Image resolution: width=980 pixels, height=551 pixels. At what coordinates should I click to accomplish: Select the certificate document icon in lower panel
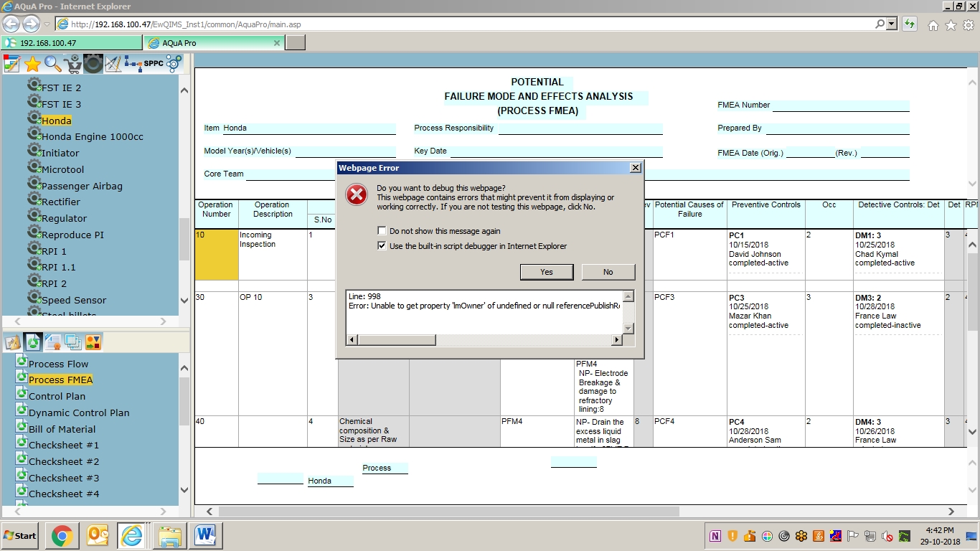53,342
